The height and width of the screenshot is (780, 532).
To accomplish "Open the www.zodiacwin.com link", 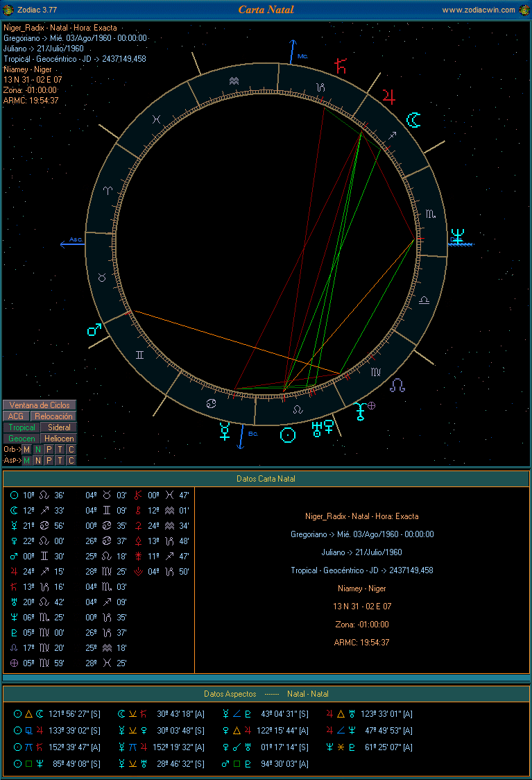I will coord(479,10).
